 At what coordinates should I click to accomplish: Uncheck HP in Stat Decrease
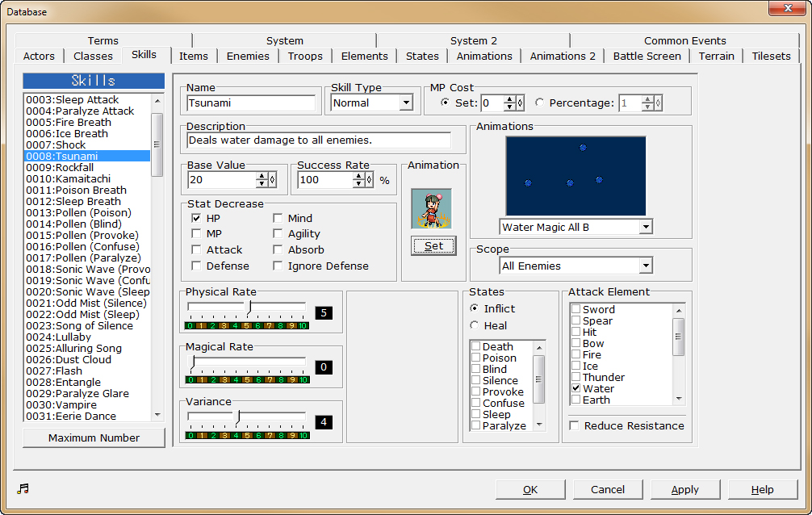click(x=196, y=218)
